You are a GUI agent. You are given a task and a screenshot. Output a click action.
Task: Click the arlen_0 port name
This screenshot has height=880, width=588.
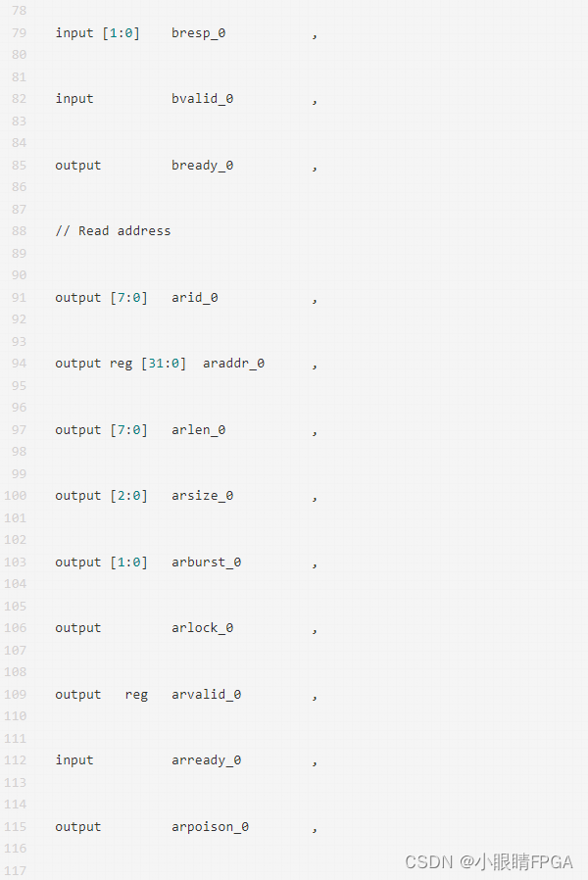(198, 429)
